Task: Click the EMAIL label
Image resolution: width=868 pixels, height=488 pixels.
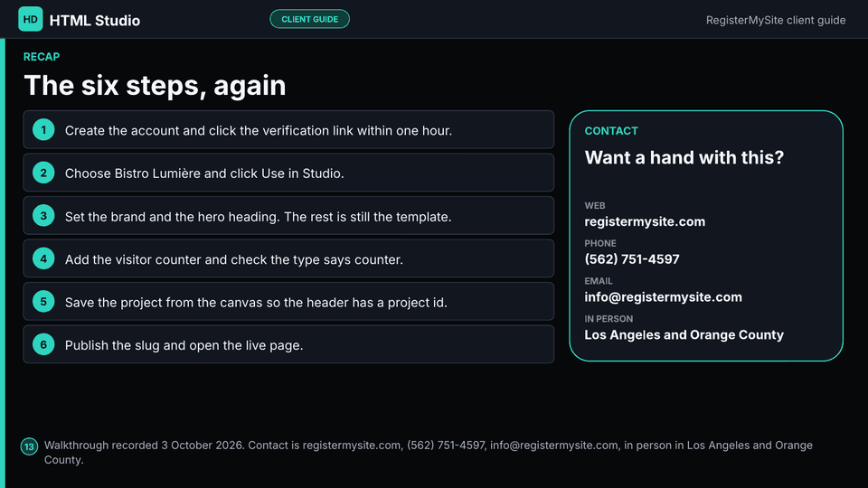Action: click(x=599, y=280)
